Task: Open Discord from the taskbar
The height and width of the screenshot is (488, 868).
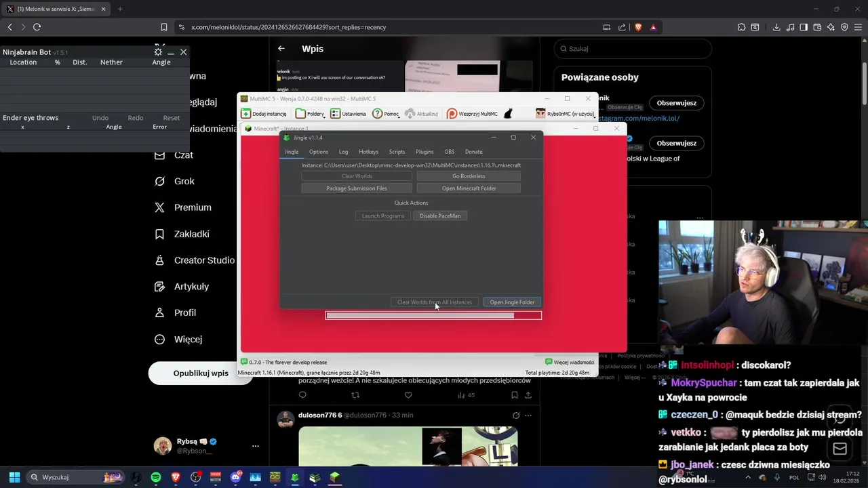Action: coord(236,477)
